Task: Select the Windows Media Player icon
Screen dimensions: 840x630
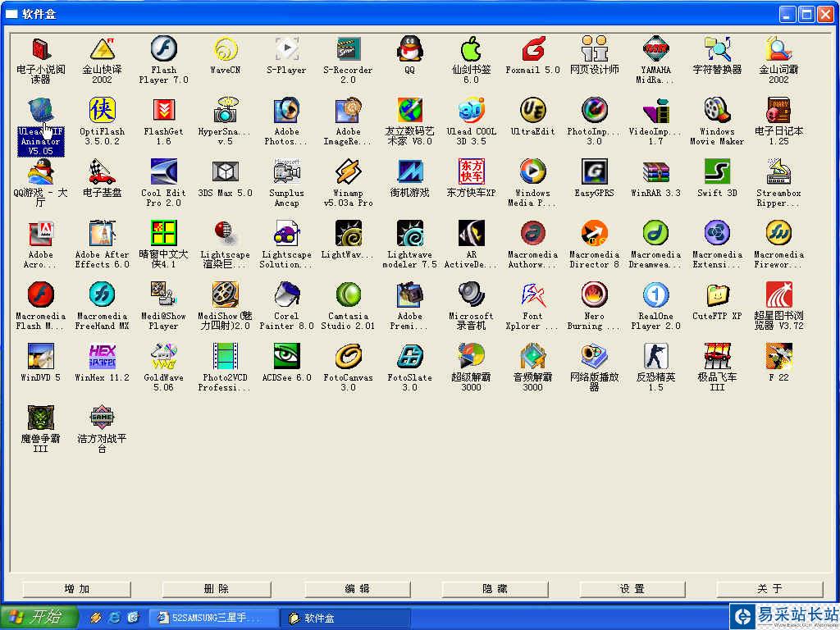Action: 532,172
